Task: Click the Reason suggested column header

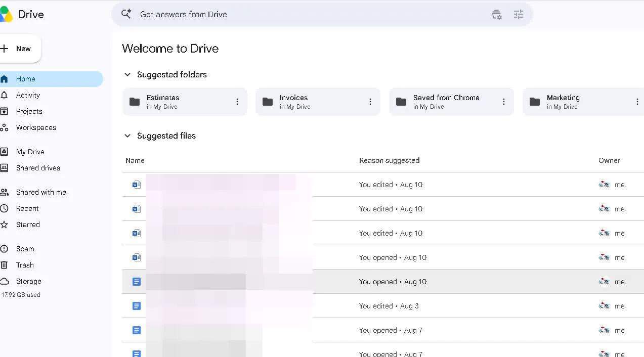Action: (390, 160)
